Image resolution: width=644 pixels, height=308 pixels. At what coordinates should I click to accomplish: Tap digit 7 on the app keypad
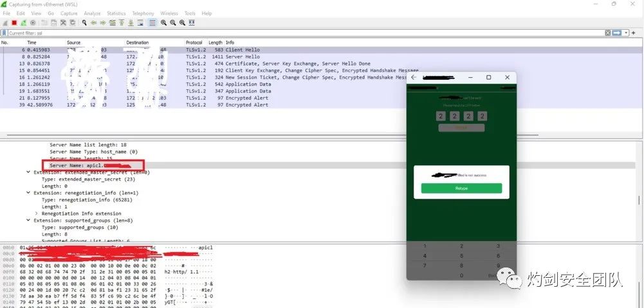425,266
